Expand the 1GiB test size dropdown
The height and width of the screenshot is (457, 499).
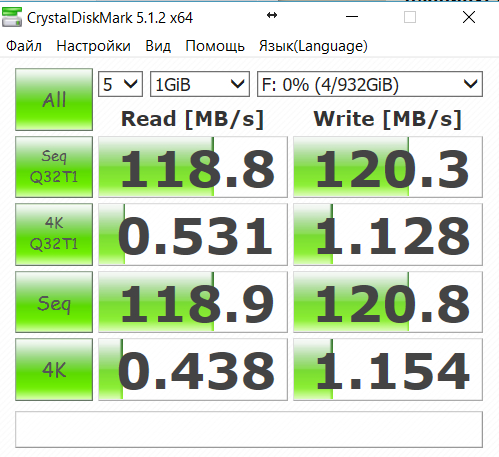200,84
